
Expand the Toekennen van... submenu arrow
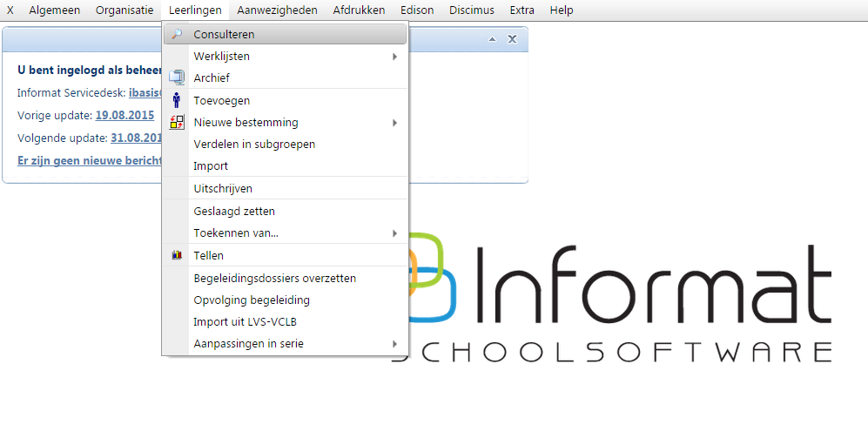point(394,233)
